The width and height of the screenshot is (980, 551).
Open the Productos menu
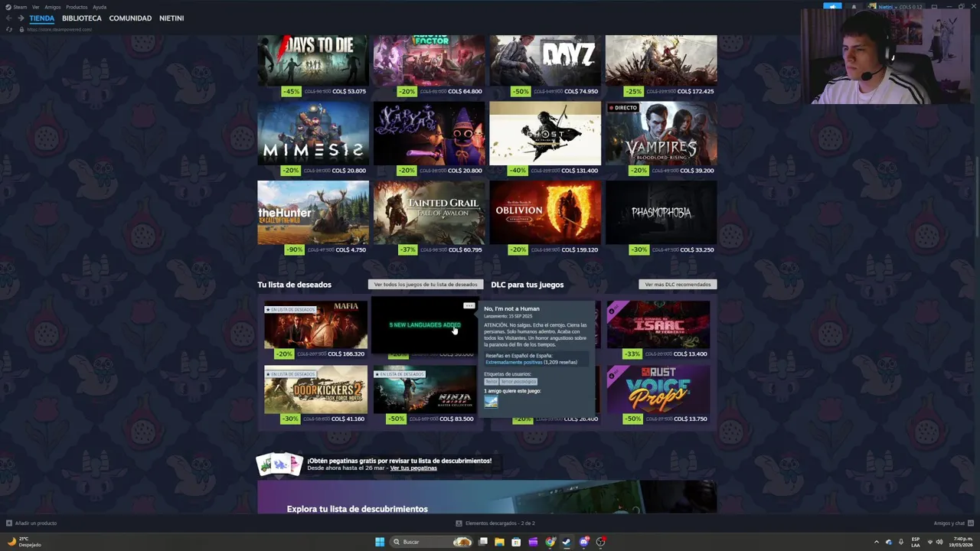pyautogui.click(x=77, y=7)
